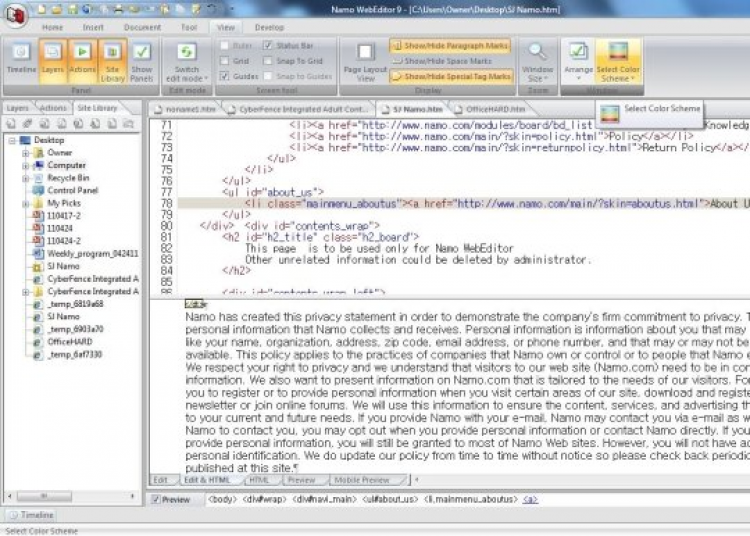Switch to the noname1.htm document tab
This screenshot has height=536, width=750.
click(x=186, y=109)
